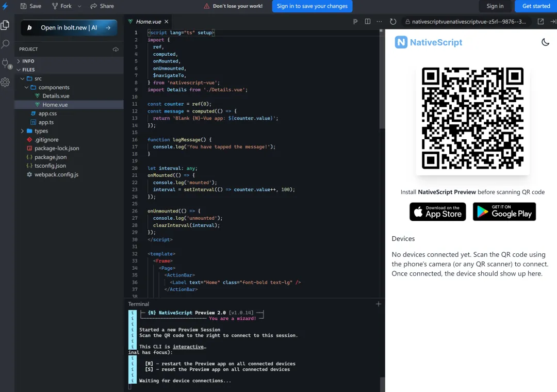Click the Prettier format icon in editor toolbar
This screenshot has width=557, height=392.
[355, 22]
